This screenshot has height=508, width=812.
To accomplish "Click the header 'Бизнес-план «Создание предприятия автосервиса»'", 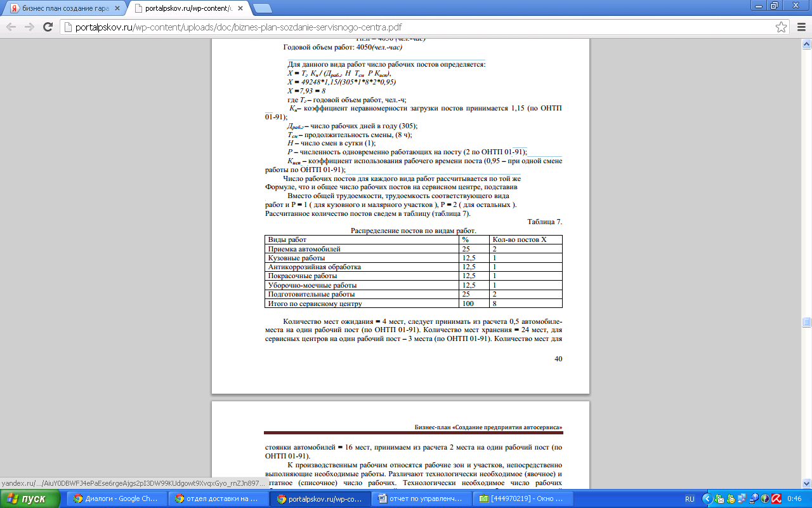I will point(488,427).
